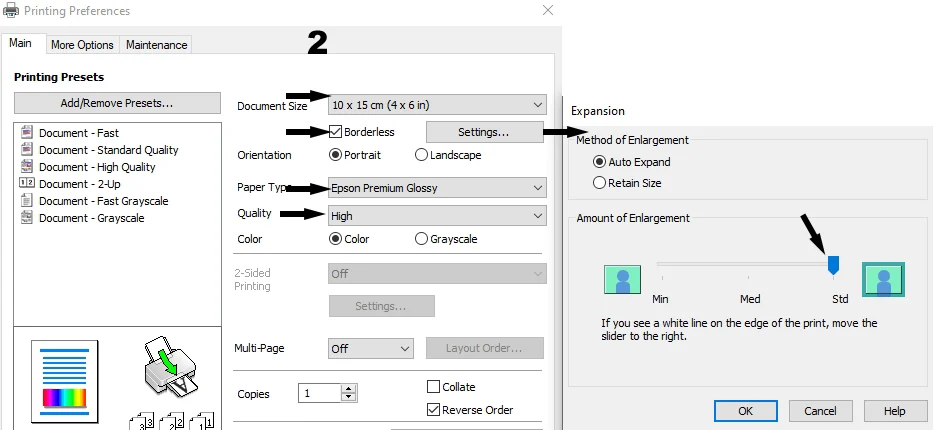
Task: Switch to the More Options tab
Action: (x=82, y=45)
